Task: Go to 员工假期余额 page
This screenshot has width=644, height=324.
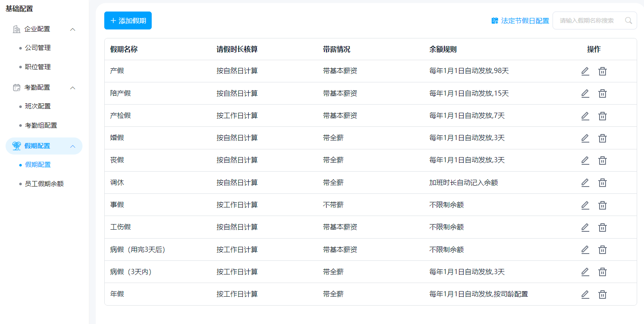Action: coord(44,184)
